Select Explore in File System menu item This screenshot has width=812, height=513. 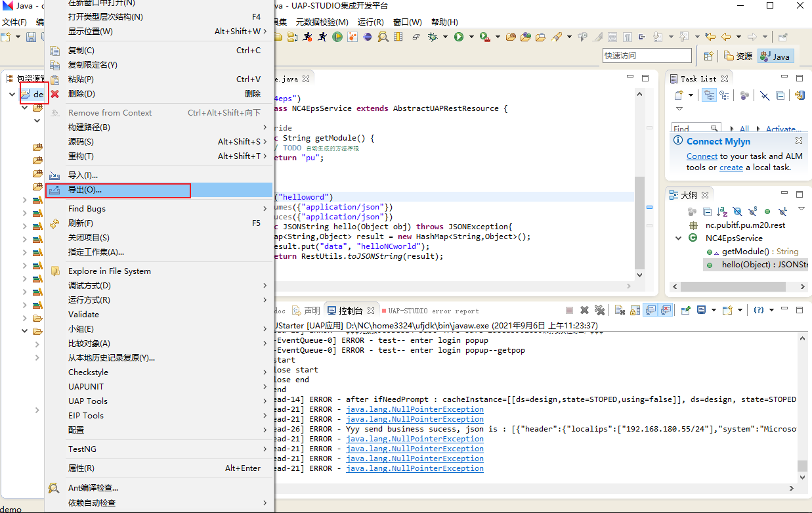[158, 271]
